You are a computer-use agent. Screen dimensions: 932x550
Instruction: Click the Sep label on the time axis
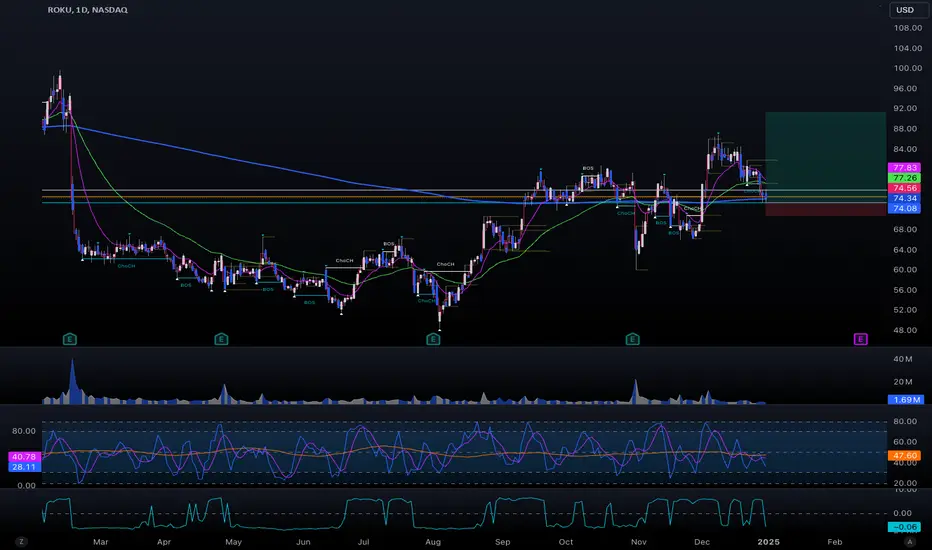(502, 542)
